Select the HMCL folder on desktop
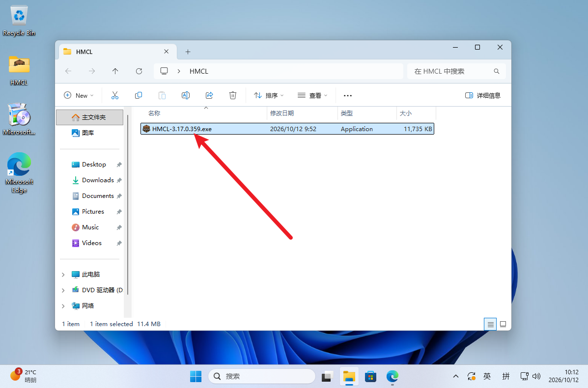The width and height of the screenshot is (588, 388). [19, 70]
